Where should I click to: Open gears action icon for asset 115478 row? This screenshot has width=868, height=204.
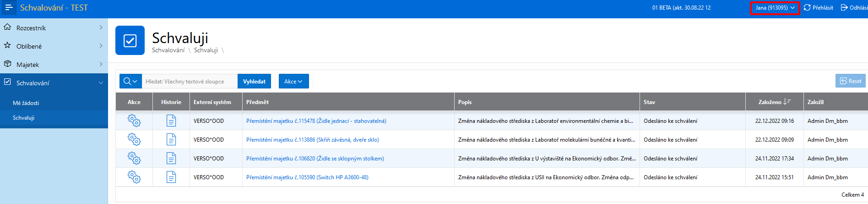pyautogui.click(x=134, y=121)
